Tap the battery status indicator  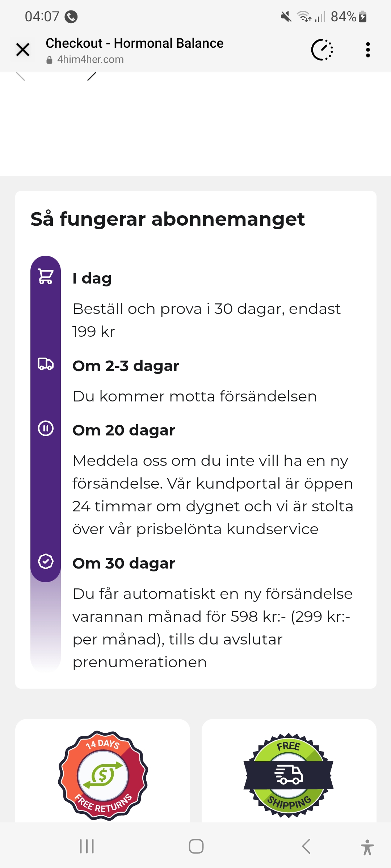click(362, 17)
